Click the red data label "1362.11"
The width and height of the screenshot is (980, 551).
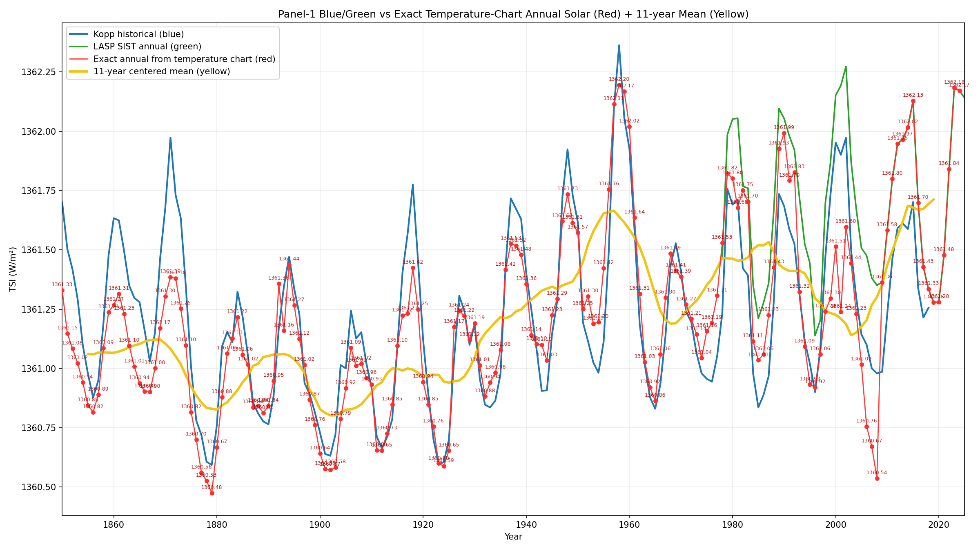tap(614, 98)
